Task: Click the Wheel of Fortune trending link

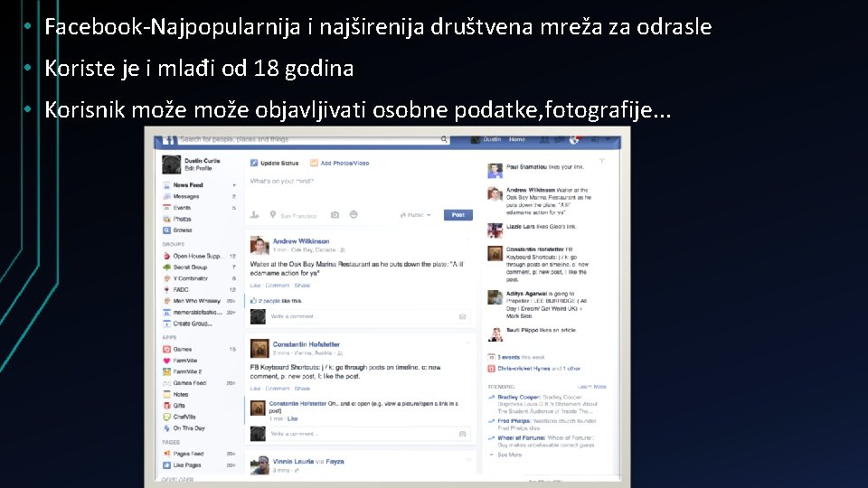Action: pos(522,437)
